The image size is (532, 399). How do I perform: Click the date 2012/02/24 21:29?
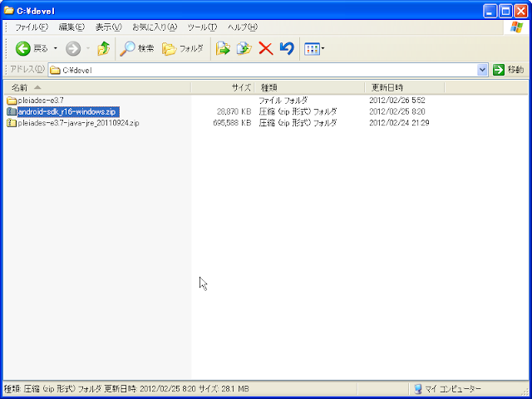399,123
